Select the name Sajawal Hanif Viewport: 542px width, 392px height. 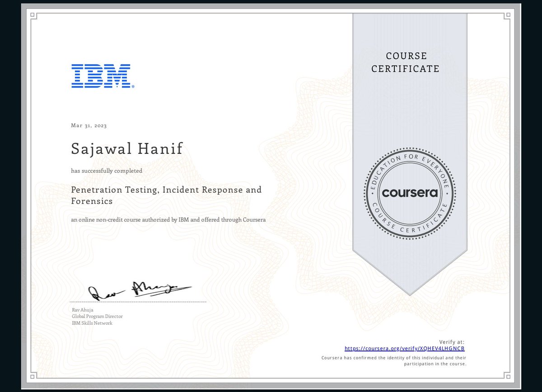(x=127, y=149)
